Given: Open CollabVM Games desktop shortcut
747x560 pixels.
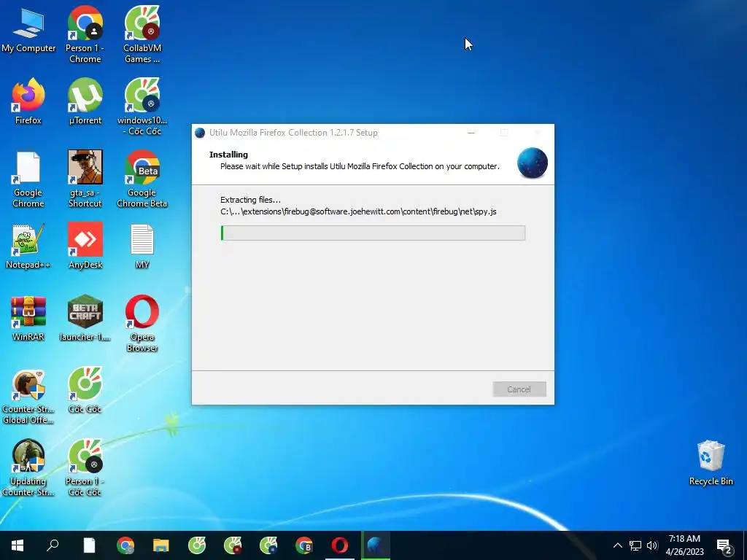Looking at the screenshot, I should 142,34.
